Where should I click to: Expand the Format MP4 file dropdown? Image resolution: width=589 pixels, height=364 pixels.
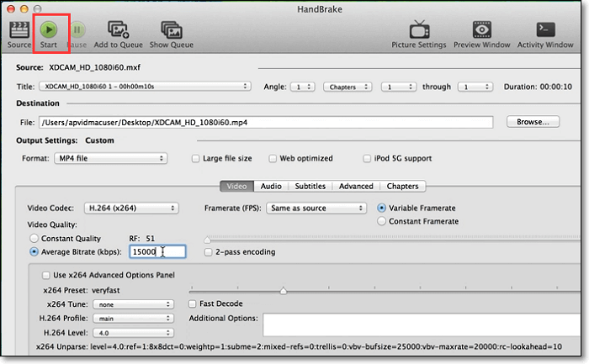109,158
